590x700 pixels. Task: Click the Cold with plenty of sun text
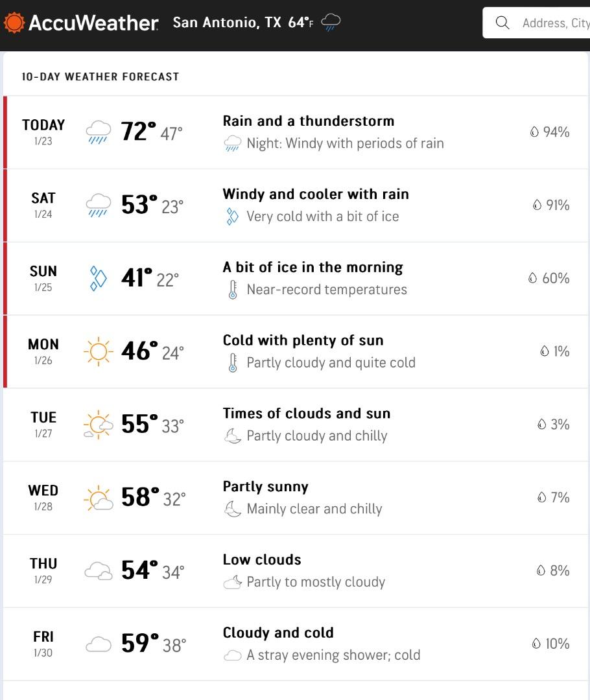click(303, 340)
